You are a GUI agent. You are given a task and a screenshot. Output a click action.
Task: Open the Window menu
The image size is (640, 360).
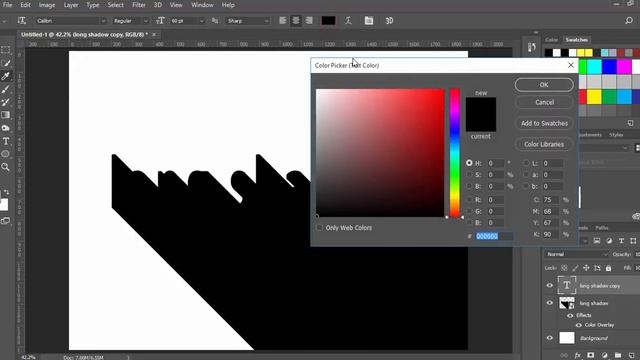(x=202, y=5)
